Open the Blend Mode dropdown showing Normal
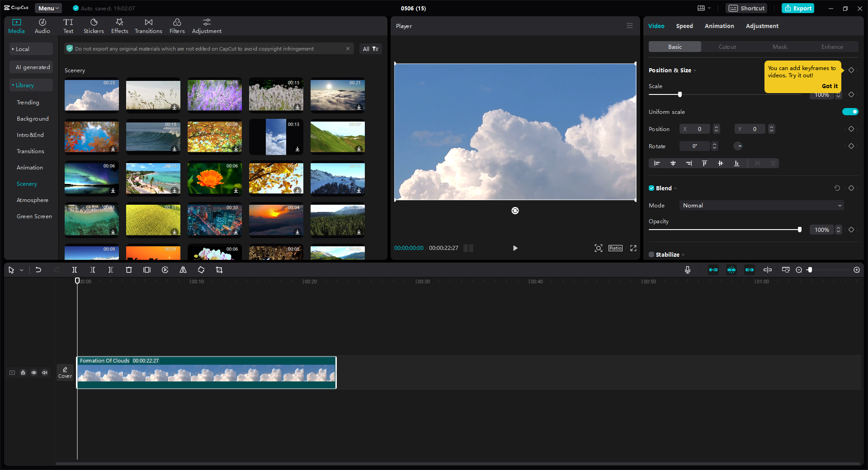The image size is (868, 470). pyautogui.click(x=761, y=205)
